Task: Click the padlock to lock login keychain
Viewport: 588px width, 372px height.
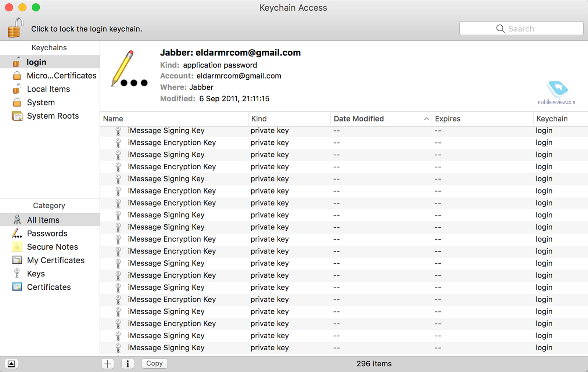Action: click(x=15, y=28)
